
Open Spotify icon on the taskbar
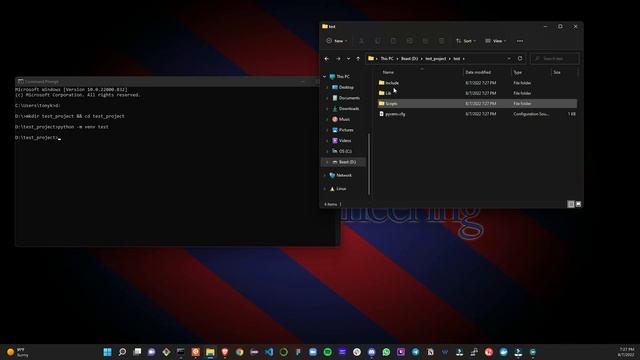327,352
